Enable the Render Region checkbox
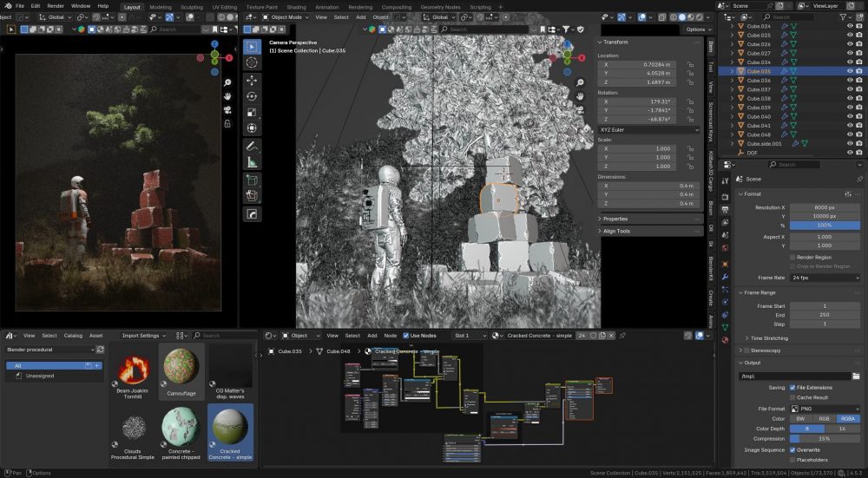 [792, 258]
